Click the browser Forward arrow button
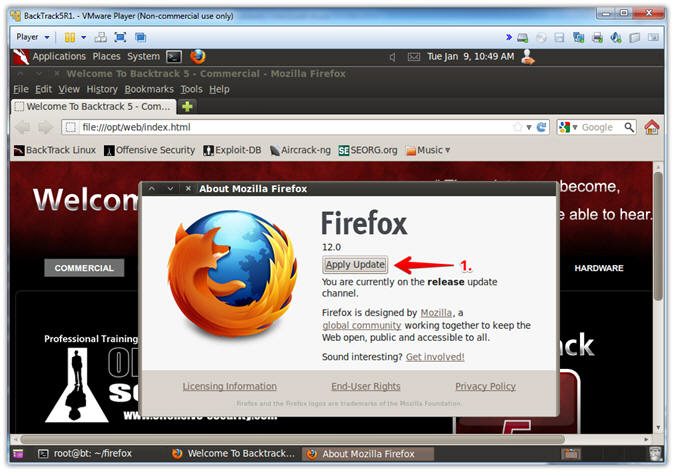This screenshot has width=674, height=472. [x=45, y=127]
